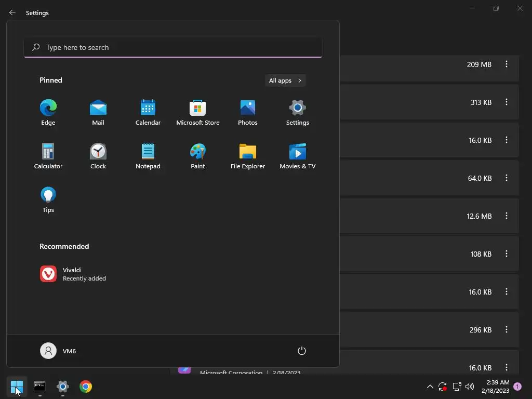Screen dimensions: 532x399
Task: Launch the Mail app
Action: (x=98, y=113)
